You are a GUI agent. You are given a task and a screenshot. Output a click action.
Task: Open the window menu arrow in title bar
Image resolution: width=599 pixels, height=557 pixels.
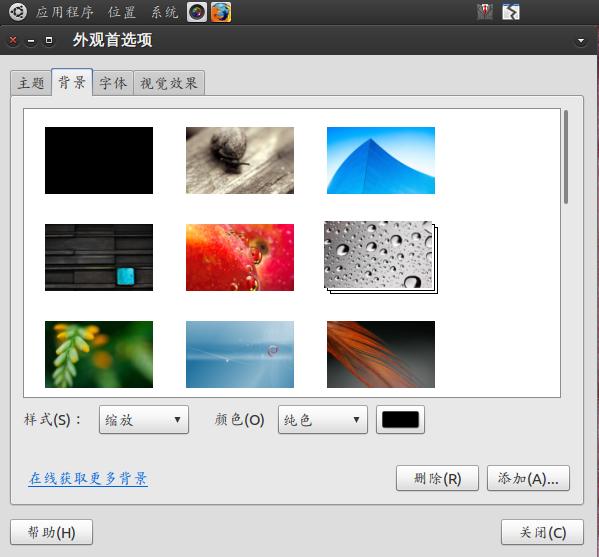coord(581,40)
